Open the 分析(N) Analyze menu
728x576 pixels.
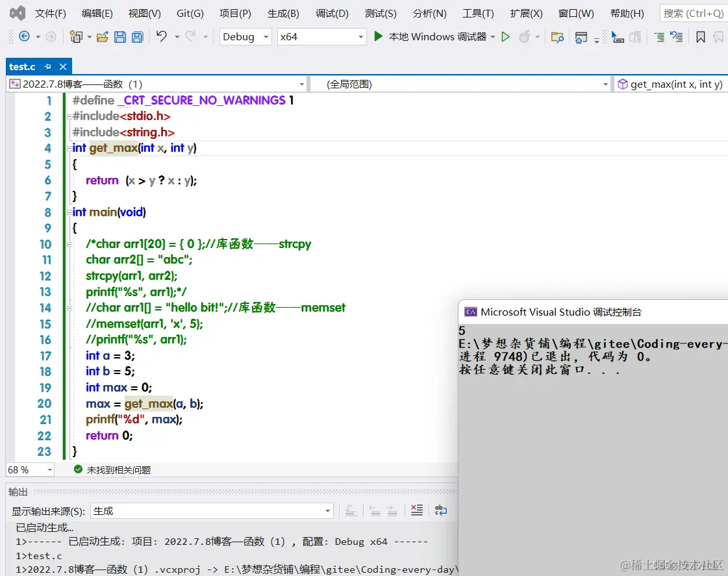429,14
